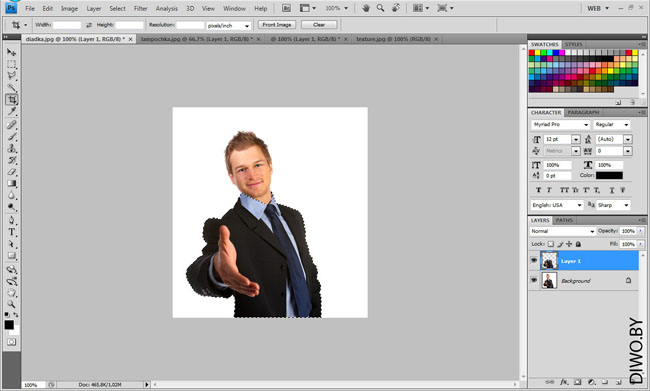Viewport: 650px width, 391px height.
Task: Launch Bridge from the application bar
Action: pyautogui.click(x=286, y=8)
